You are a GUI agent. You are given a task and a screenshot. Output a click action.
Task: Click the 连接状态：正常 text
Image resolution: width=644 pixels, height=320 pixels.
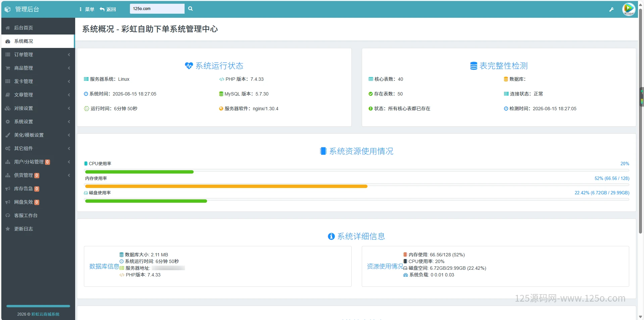tap(526, 94)
